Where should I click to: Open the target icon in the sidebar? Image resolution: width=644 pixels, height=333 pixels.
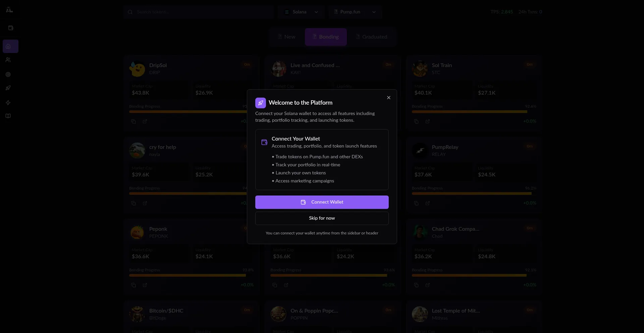pyautogui.click(x=8, y=74)
